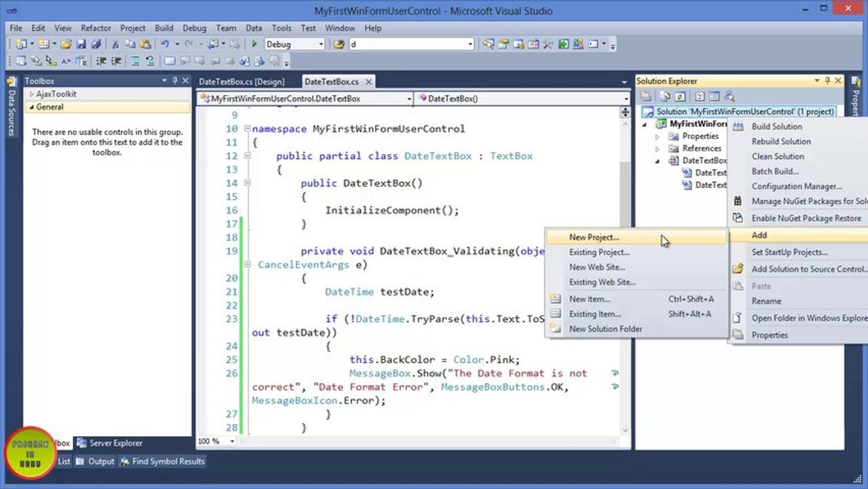Click the New Item icon in Add submenu
Screen dimensions: 868x489
coord(556,299)
